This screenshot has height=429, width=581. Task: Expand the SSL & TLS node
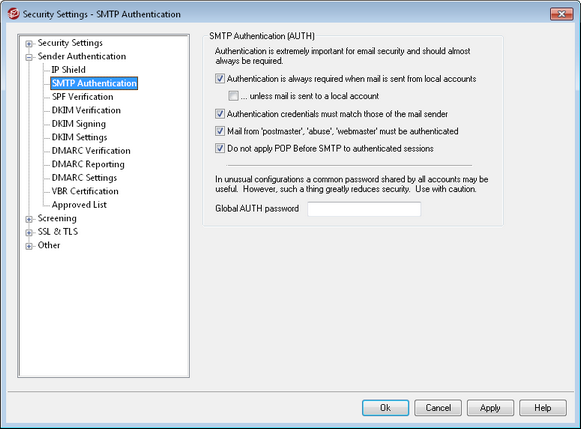[x=29, y=233]
